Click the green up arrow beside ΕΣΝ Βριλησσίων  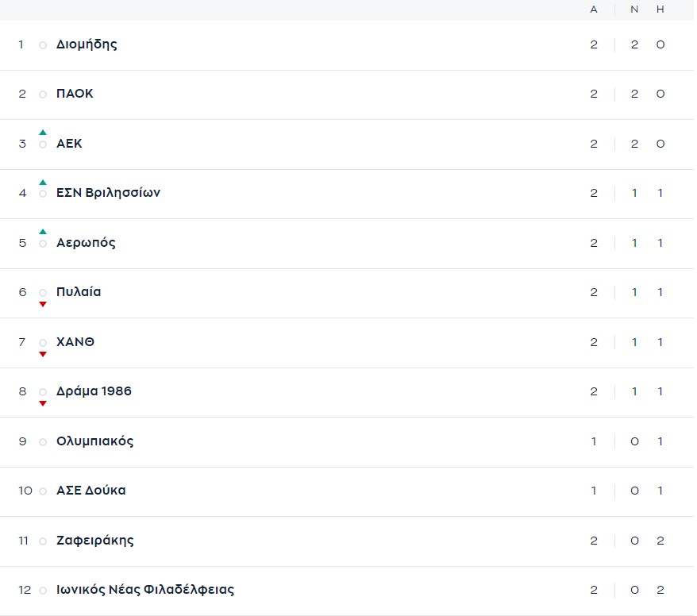[43, 182]
